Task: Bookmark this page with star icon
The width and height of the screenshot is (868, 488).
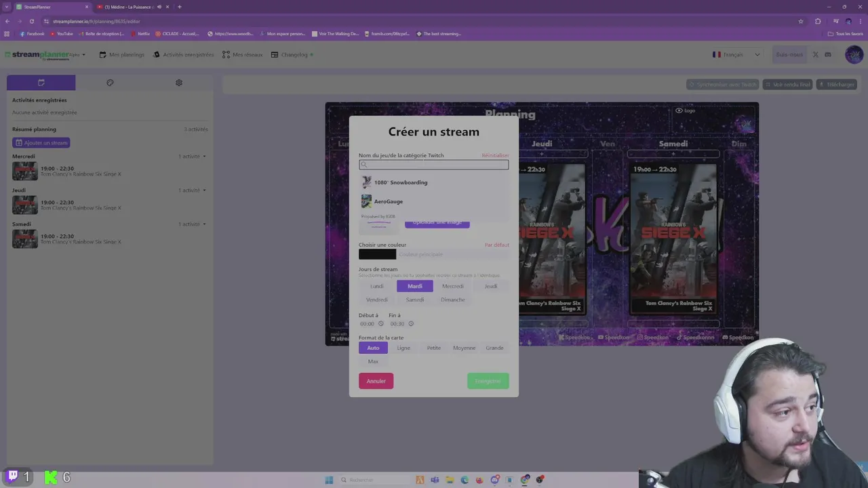Action: click(x=801, y=21)
